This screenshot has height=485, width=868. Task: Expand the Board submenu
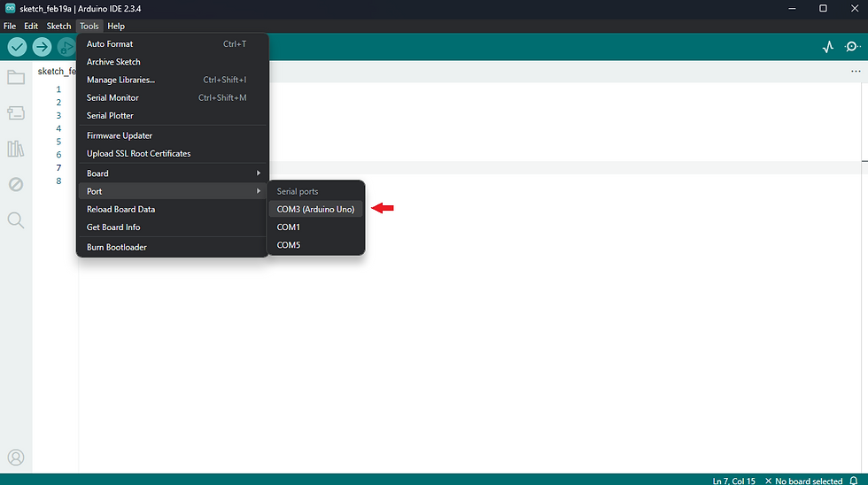[173, 173]
